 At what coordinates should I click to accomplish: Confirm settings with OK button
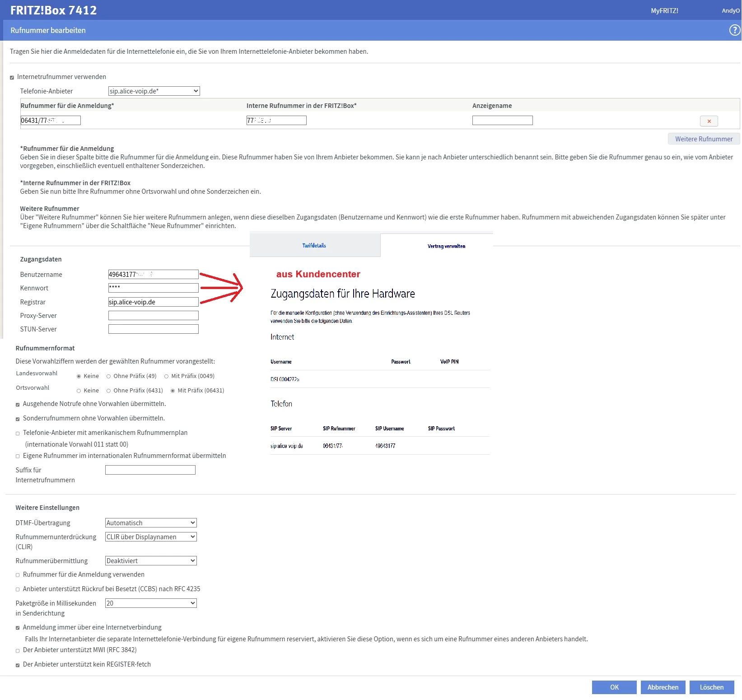click(614, 687)
